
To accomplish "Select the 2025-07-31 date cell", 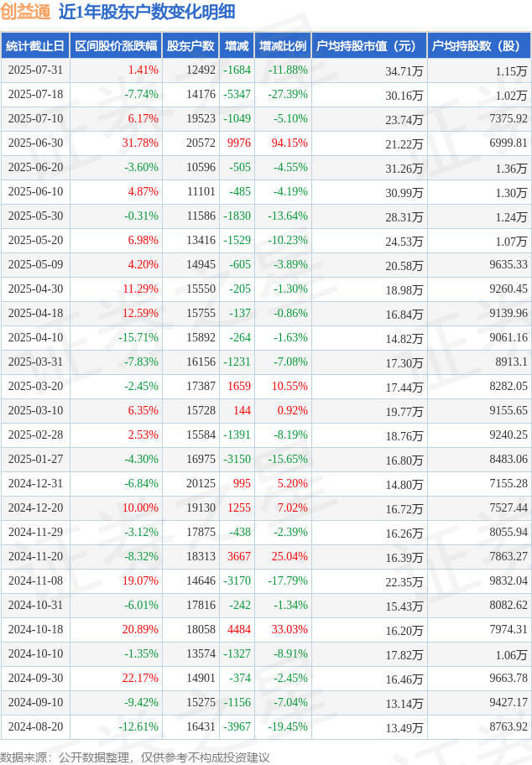I will (x=35, y=70).
